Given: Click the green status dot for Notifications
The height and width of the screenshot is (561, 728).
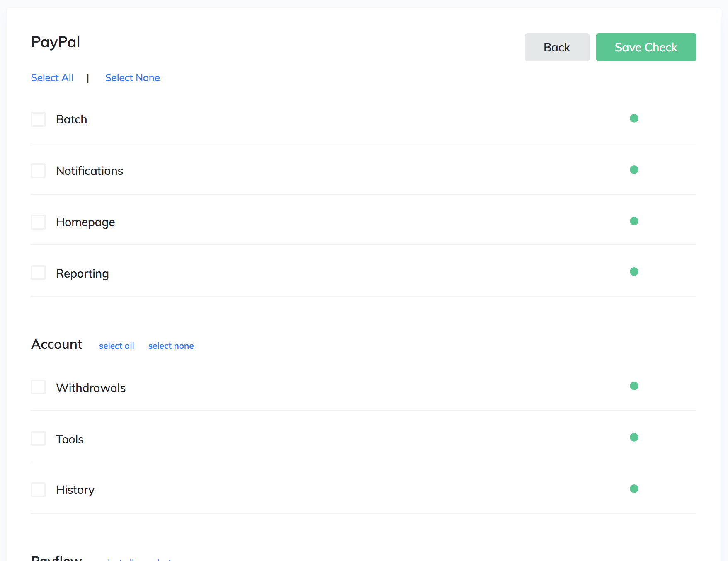Looking at the screenshot, I should click(634, 170).
